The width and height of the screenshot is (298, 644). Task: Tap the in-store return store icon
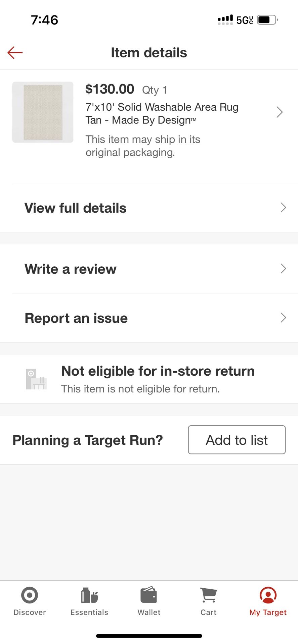[36, 379]
